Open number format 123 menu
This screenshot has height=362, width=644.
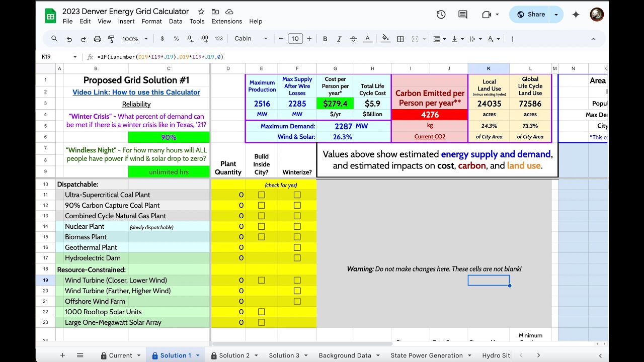(x=218, y=39)
